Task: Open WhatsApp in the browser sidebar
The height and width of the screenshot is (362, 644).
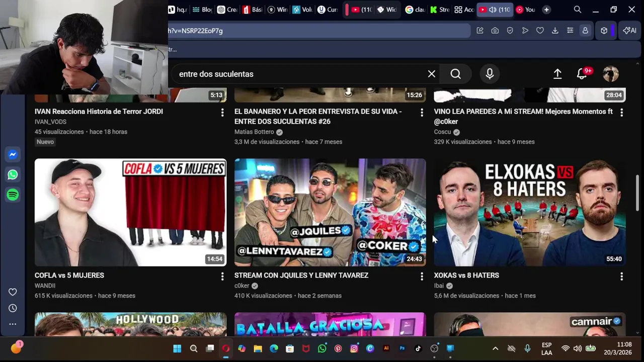Action: [x=13, y=174]
